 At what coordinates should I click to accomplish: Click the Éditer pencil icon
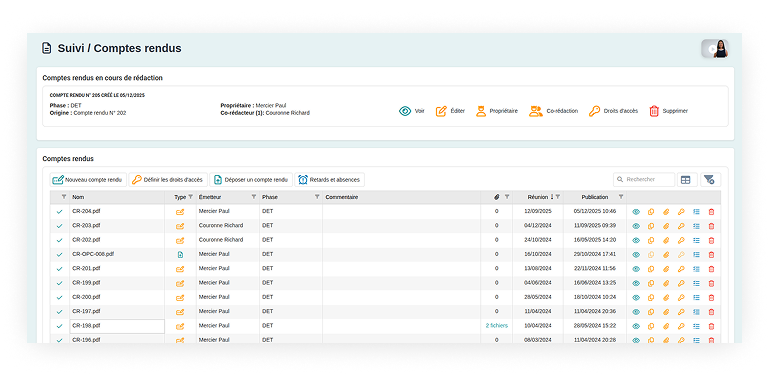441,111
